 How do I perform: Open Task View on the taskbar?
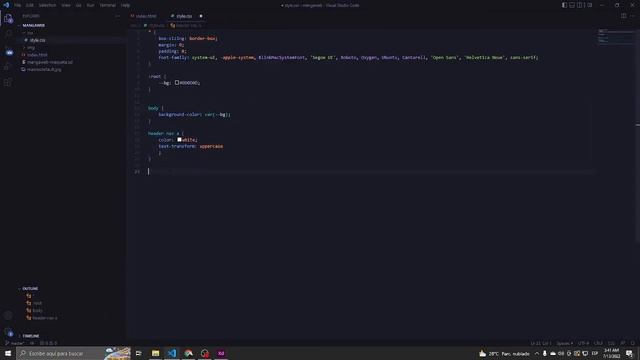(139, 353)
